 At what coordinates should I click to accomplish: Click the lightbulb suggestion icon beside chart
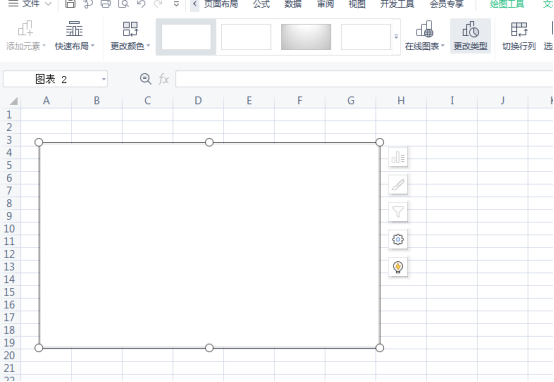[398, 267]
